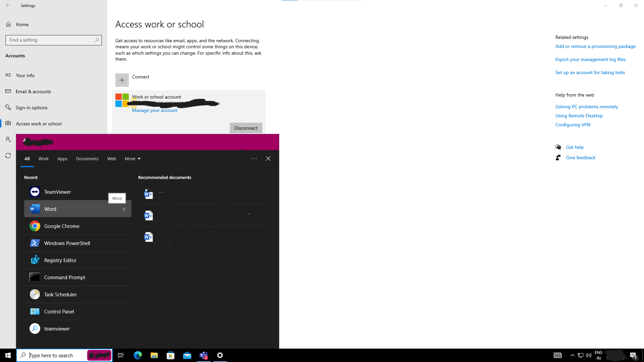Click the Find a setting search field
Image resolution: width=644 pixels, height=362 pixels.
(54, 40)
